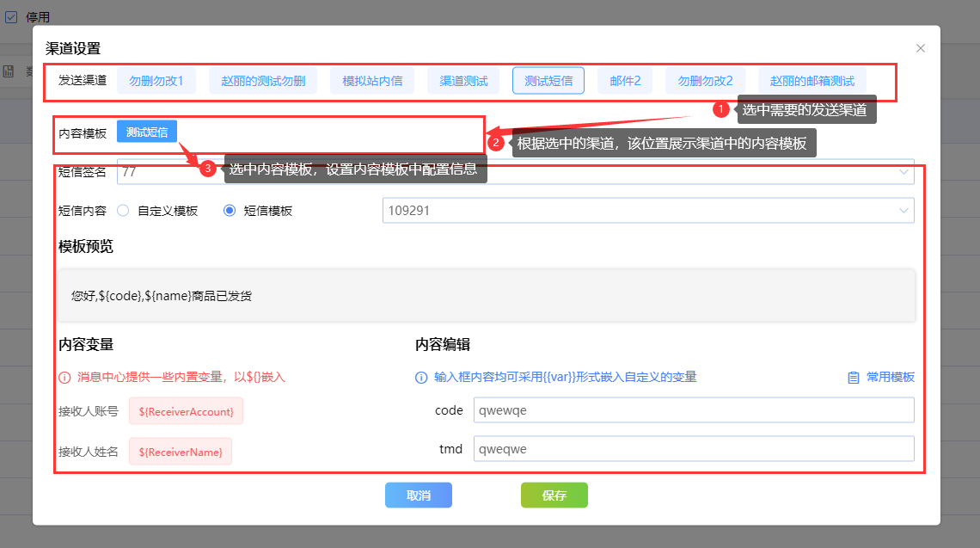Click the blue info icon beside 输入框内容均可采用
This screenshot has width=980, height=548.
click(421, 378)
